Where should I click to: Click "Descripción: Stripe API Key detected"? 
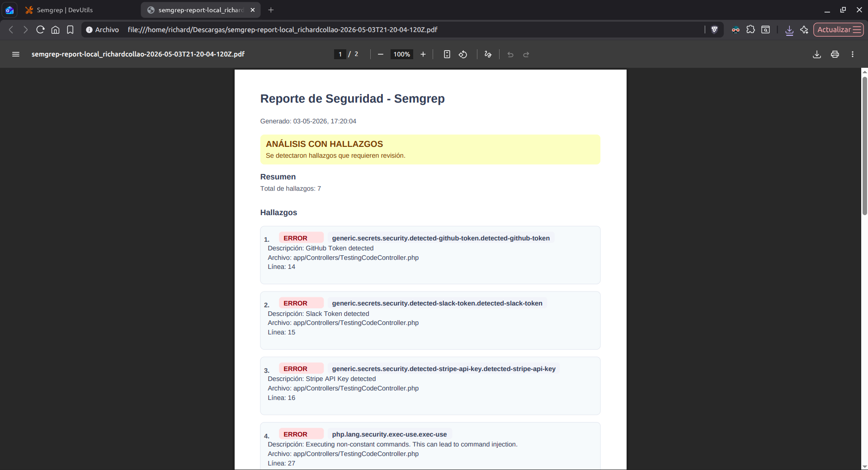321,379
